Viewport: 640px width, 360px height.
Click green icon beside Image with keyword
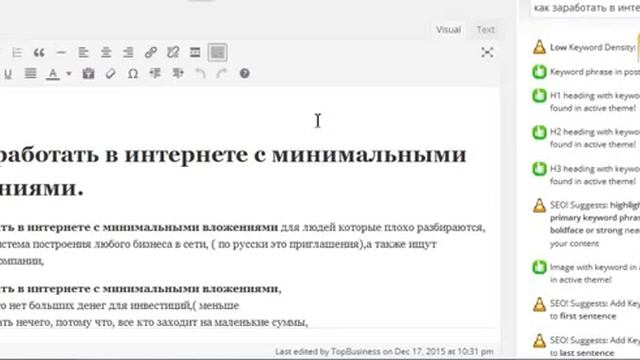click(539, 267)
